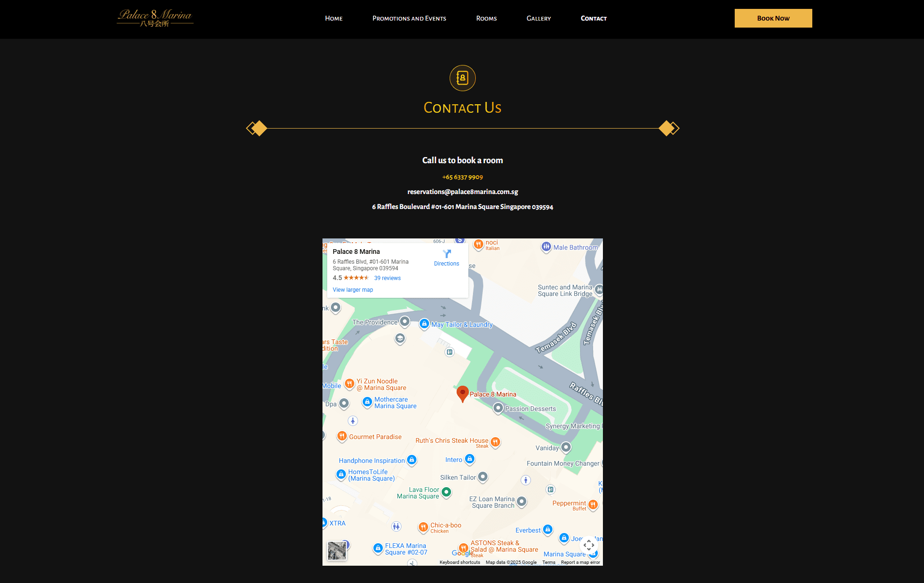924x583 pixels.
Task: Select the Passion Desserts map marker
Action: [x=498, y=409]
